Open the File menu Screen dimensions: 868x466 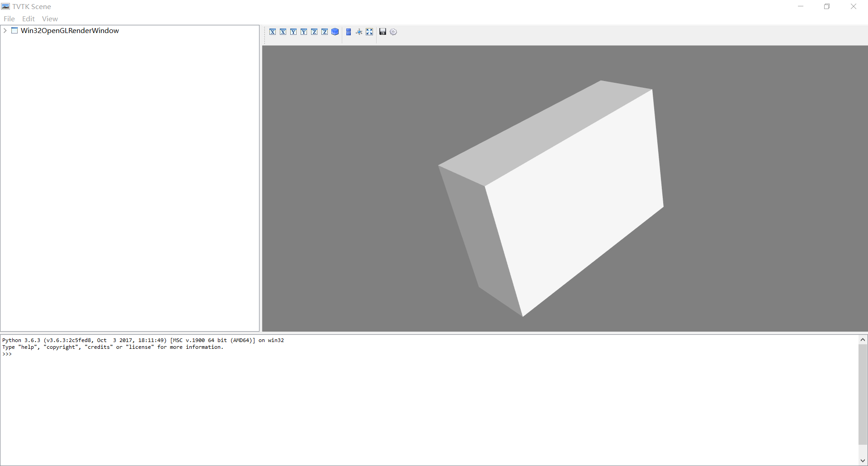coord(9,19)
